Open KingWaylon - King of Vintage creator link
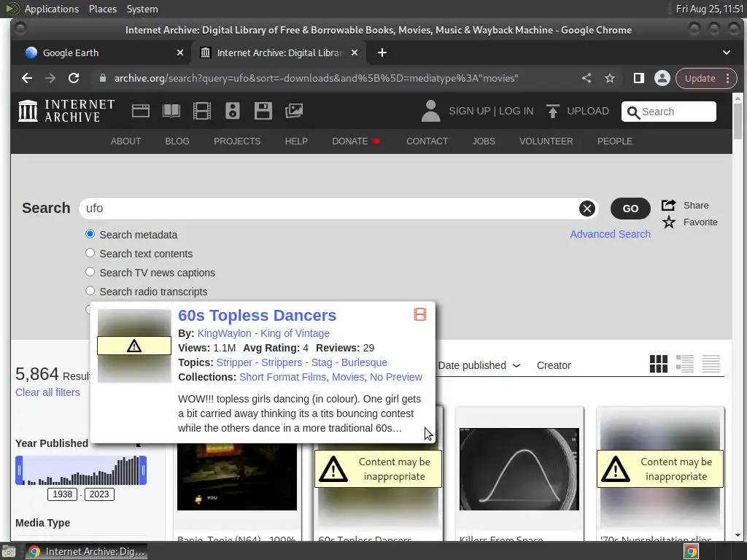The width and height of the screenshot is (747, 560). 263,333
